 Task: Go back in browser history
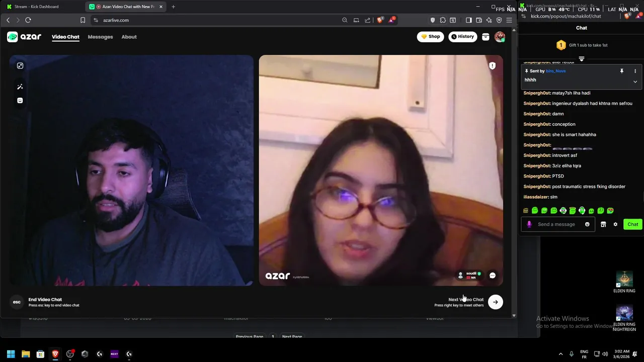8,20
